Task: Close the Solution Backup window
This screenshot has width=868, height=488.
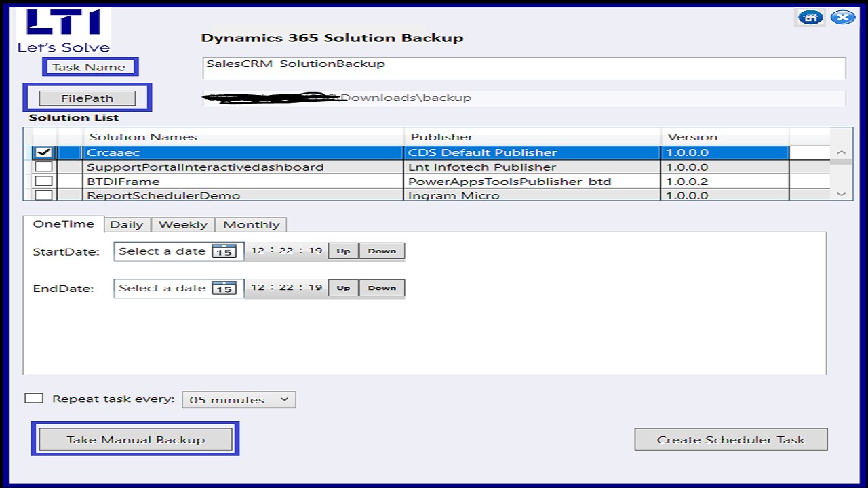Action: 843,18
